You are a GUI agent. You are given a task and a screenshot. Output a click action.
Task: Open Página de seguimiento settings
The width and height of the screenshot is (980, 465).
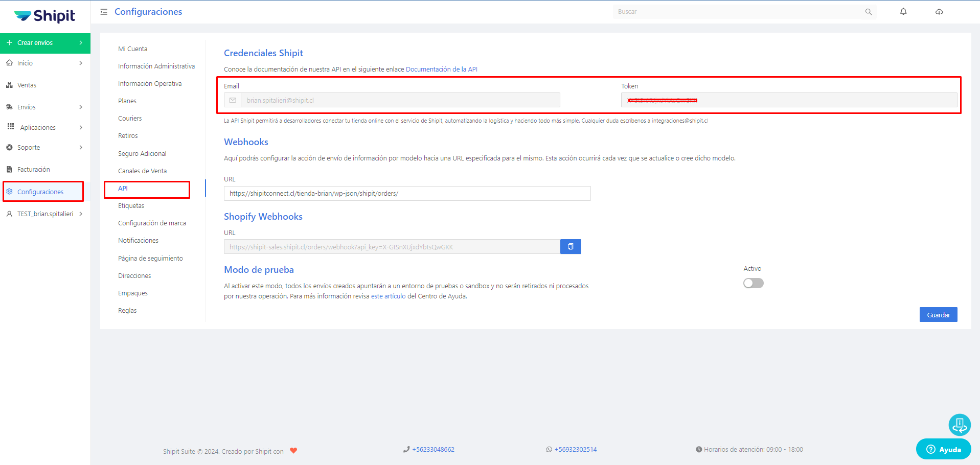(150, 258)
